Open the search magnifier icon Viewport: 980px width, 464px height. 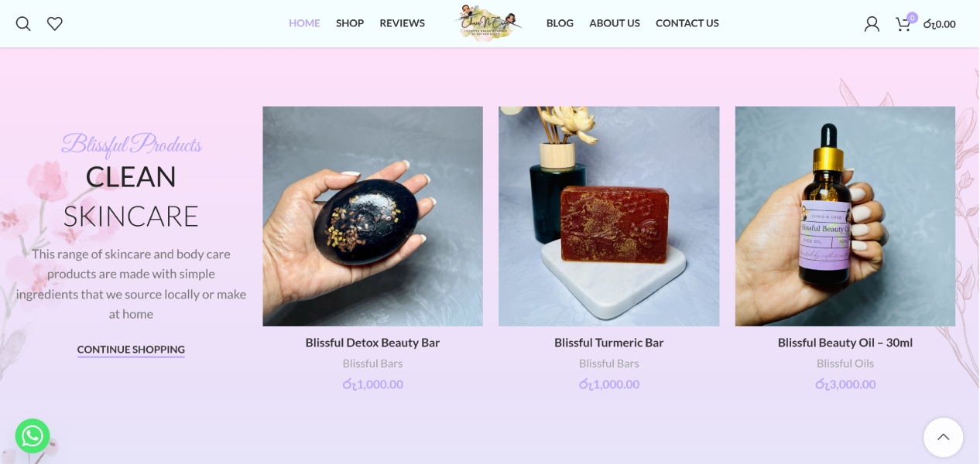point(23,24)
